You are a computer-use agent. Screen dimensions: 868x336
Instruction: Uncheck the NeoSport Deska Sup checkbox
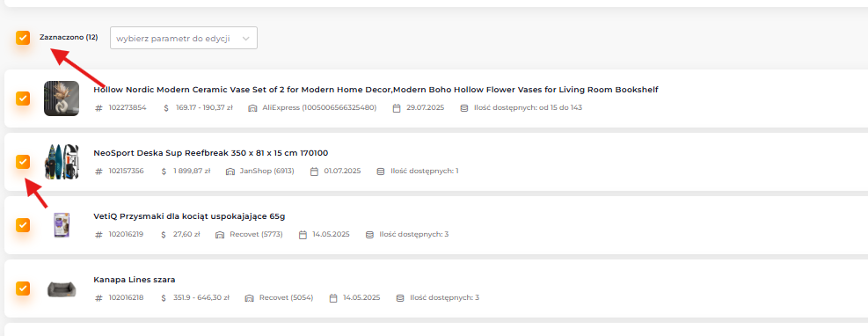click(23, 162)
